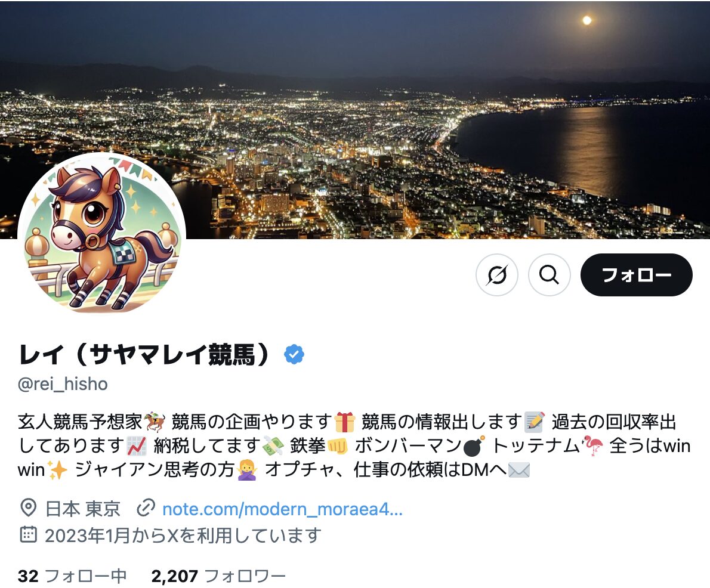Click the gift emoji in the bio

345,422
